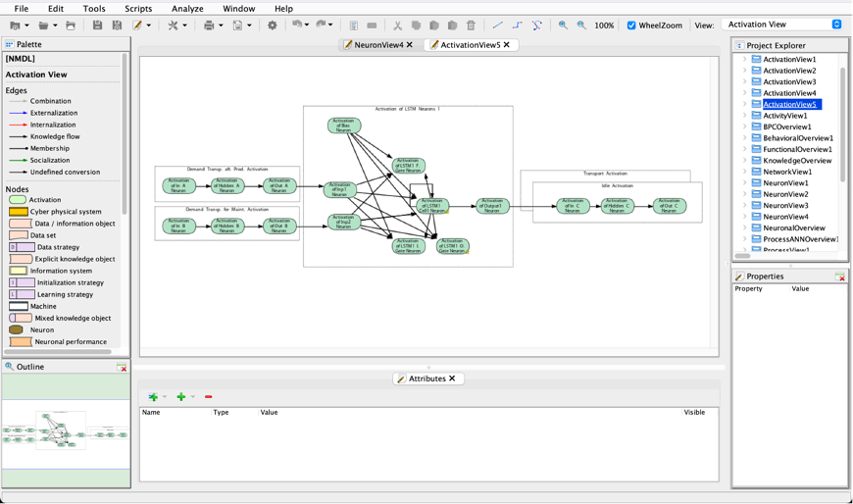Toggle the WheelZoom checkbox
This screenshot has height=504, width=853.
coord(631,25)
